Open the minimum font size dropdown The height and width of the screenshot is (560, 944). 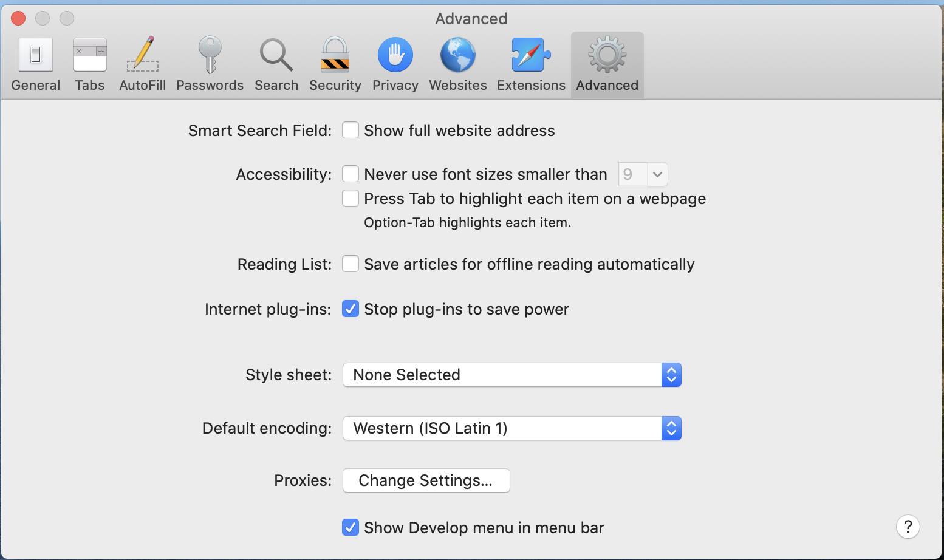click(x=643, y=175)
